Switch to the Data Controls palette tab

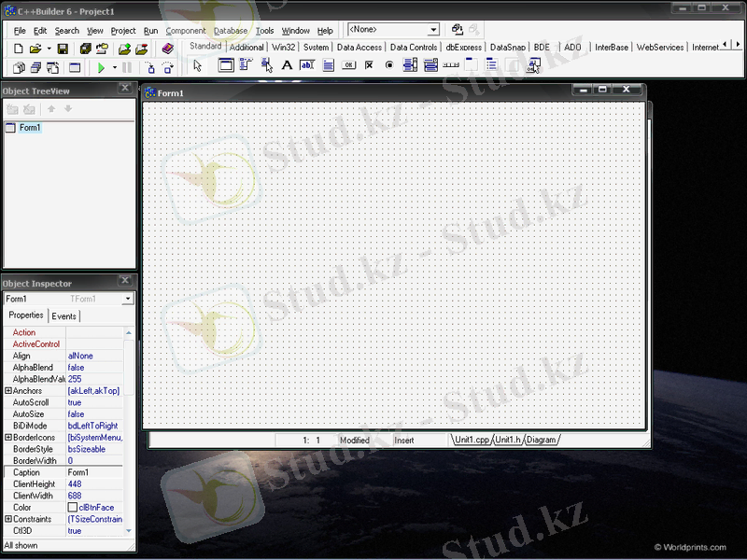coord(414,48)
